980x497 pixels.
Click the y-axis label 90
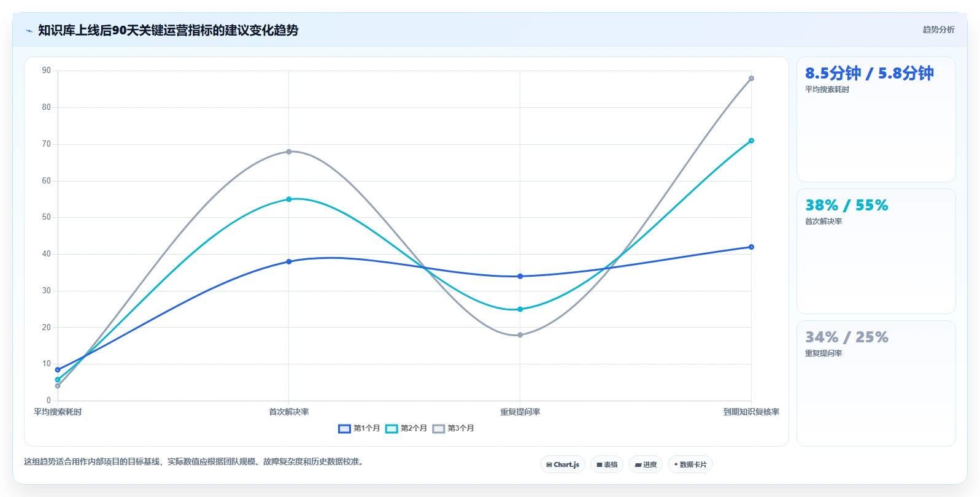click(47, 71)
